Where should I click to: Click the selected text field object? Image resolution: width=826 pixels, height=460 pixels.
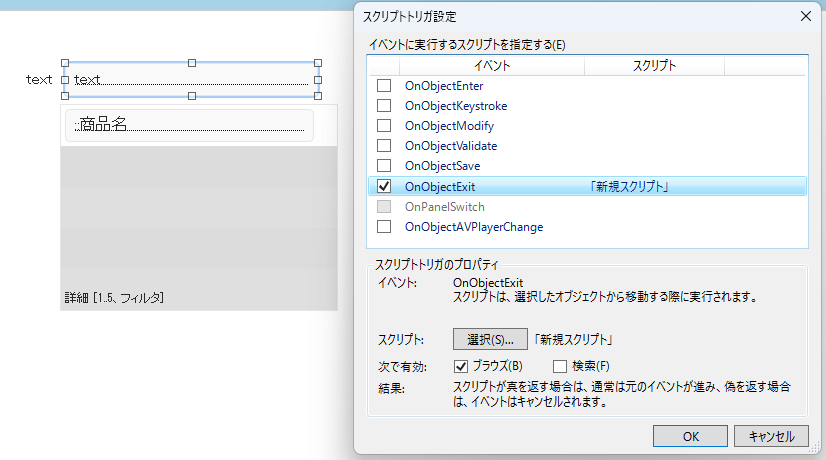point(190,80)
